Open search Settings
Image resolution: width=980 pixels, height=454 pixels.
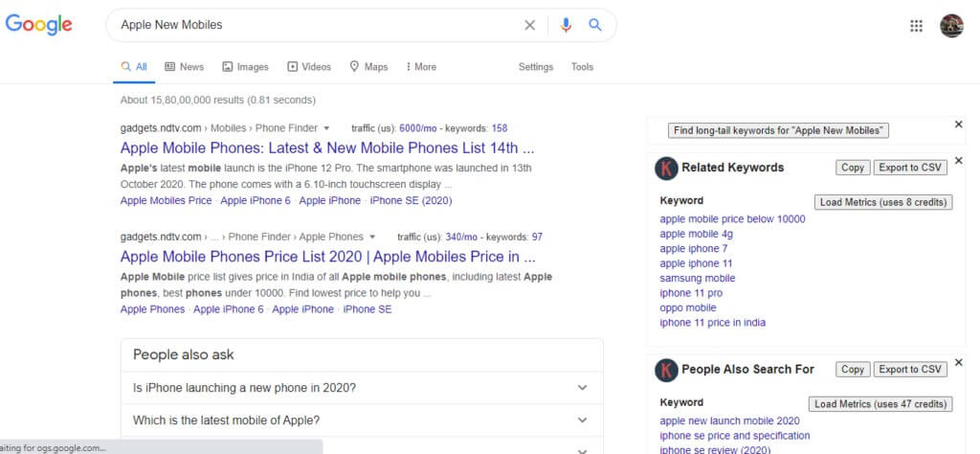pos(536,67)
